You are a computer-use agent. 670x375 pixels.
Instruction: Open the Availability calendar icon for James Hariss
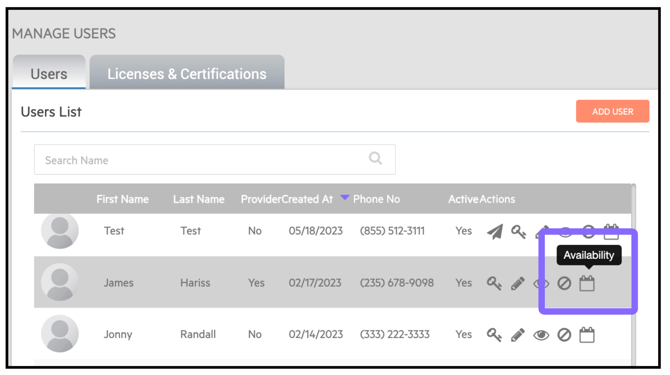coord(587,283)
